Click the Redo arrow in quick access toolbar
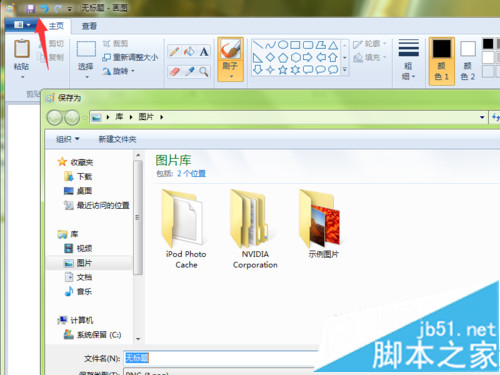This screenshot has height=375, width=500. (x=58, y=8)
